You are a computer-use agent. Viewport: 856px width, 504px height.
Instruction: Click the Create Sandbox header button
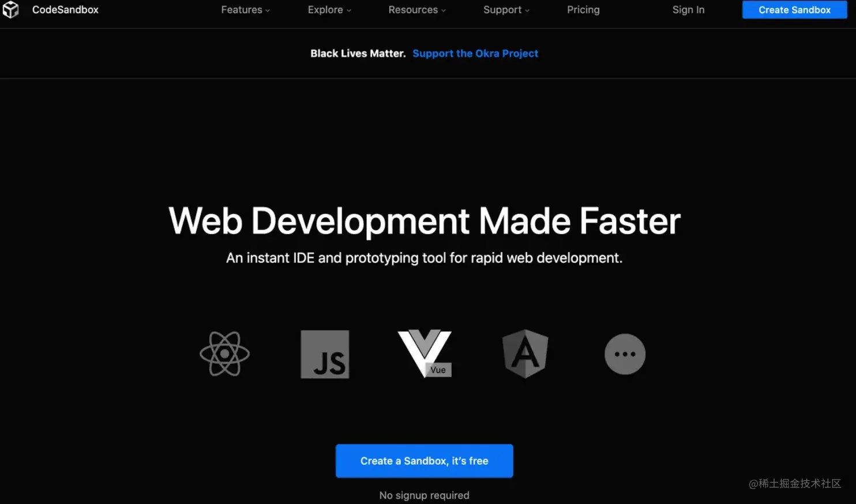(794, 10)
